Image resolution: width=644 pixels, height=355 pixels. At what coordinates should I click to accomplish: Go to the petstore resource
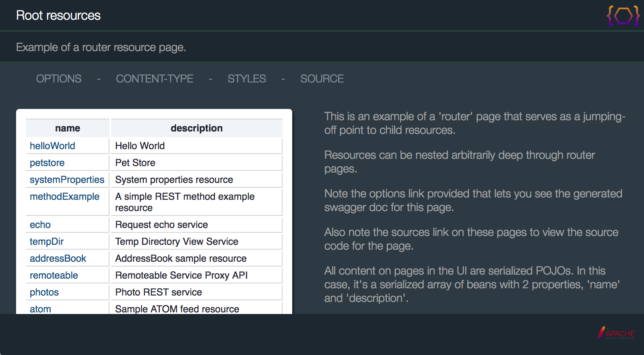coord(47,163)
